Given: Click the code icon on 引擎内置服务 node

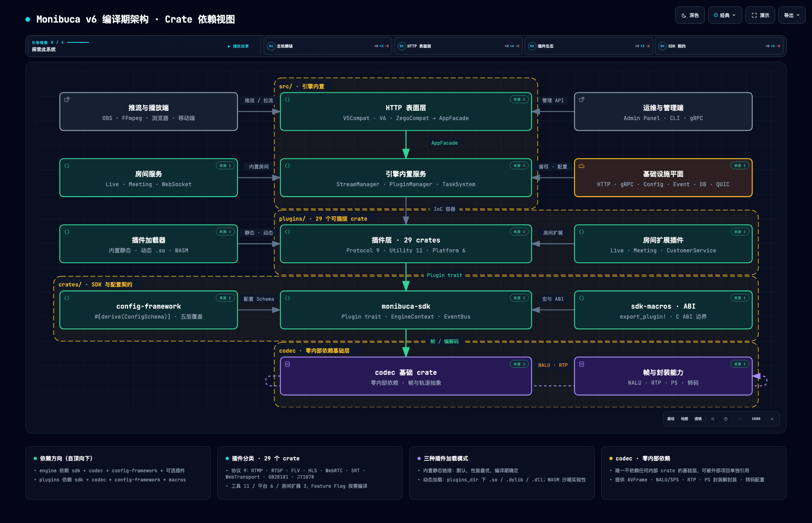Looking at the screenshot, I should click(x=287, y=166).
